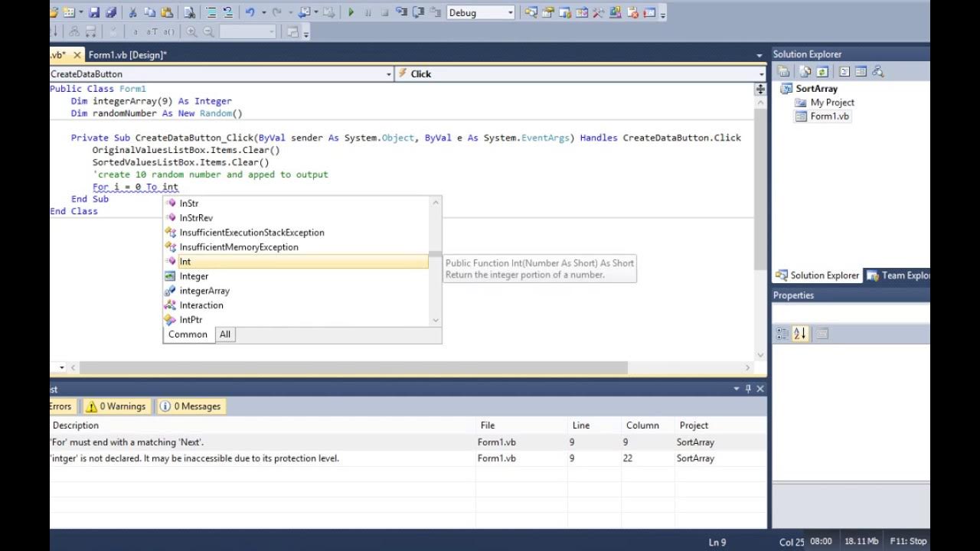Switch to the Team Explorer tab
Screen dimensions: 980x551
point(898,275)
